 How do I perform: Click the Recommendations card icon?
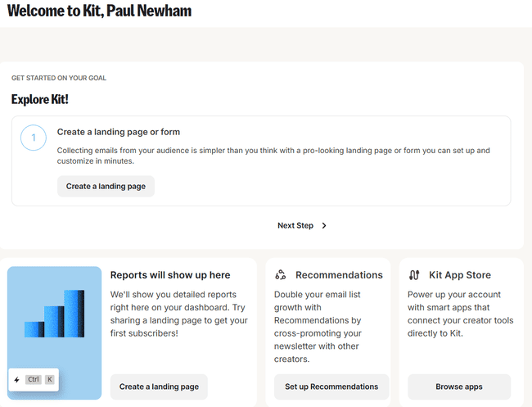pos(281,275)
